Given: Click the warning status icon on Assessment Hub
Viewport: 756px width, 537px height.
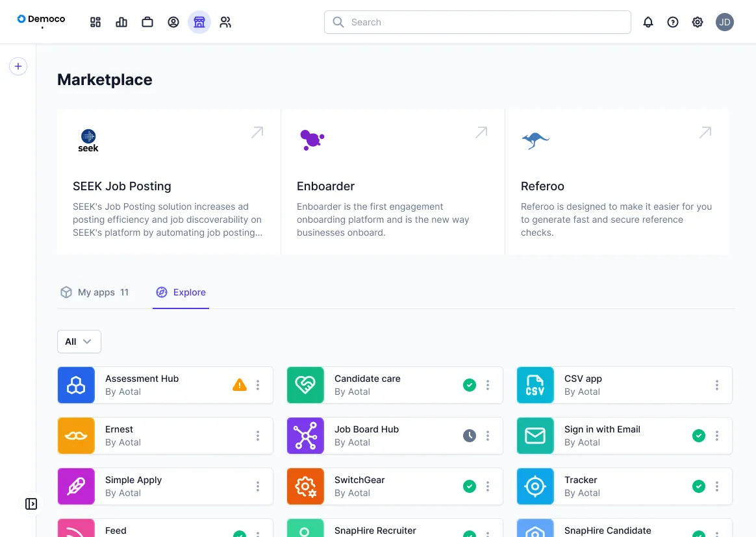Looking at the screenshot, I should point(240,385).
